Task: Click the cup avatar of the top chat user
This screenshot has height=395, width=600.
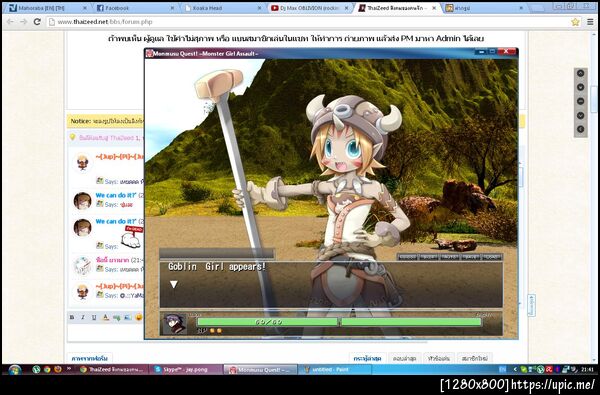Action: point(83,162)
